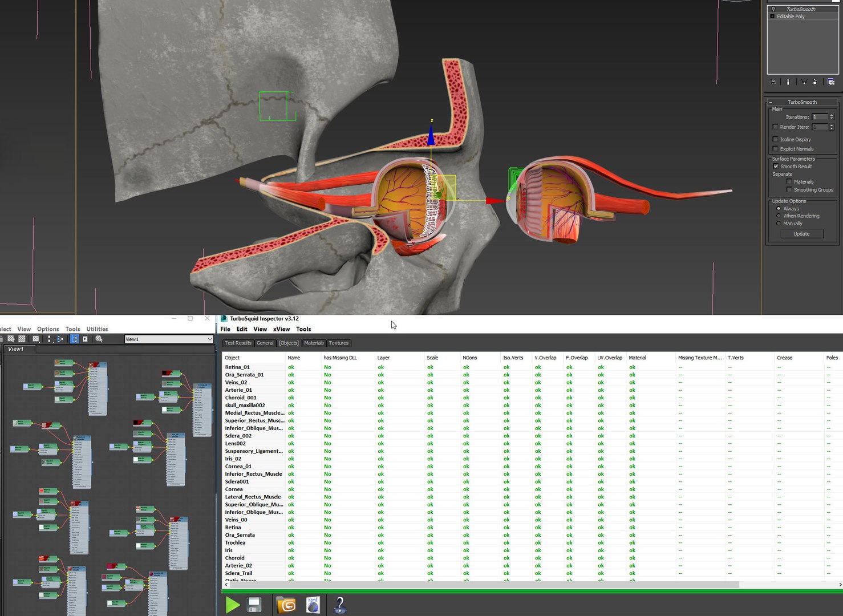This screenshot has width=843, height=616.
Task: Open the View1 dropdown in material editor
Action: tap(169, 339)
